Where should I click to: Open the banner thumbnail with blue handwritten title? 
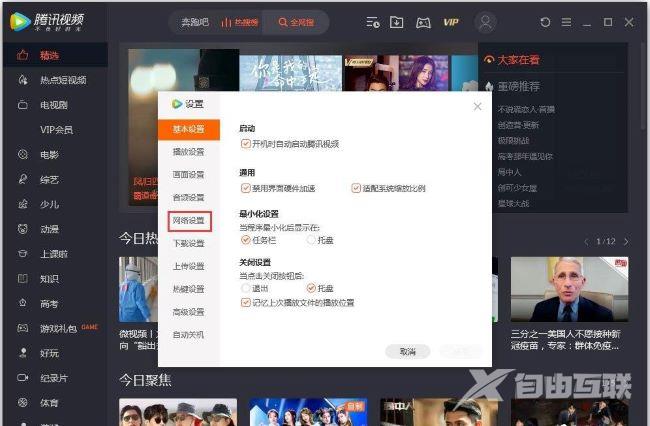pos(291,73)
